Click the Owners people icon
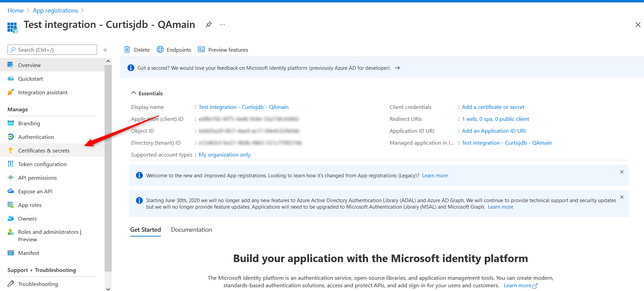 coord(11,218)
